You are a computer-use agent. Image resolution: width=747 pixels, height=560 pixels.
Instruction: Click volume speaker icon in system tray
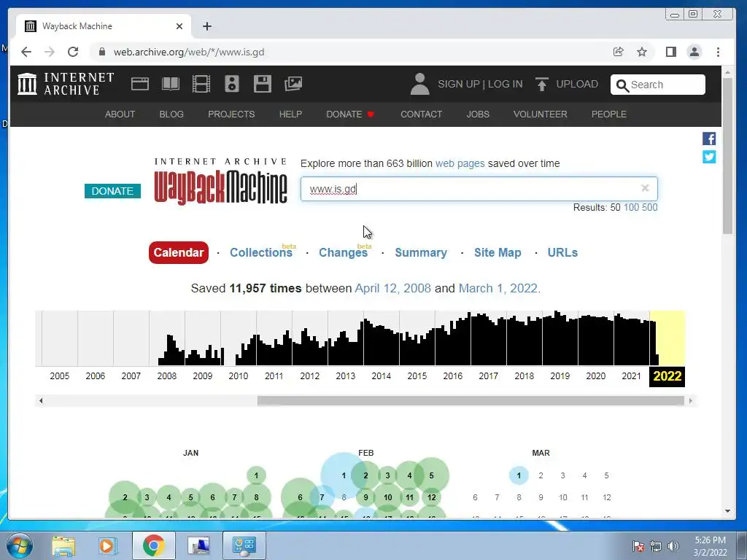point(673,546)
